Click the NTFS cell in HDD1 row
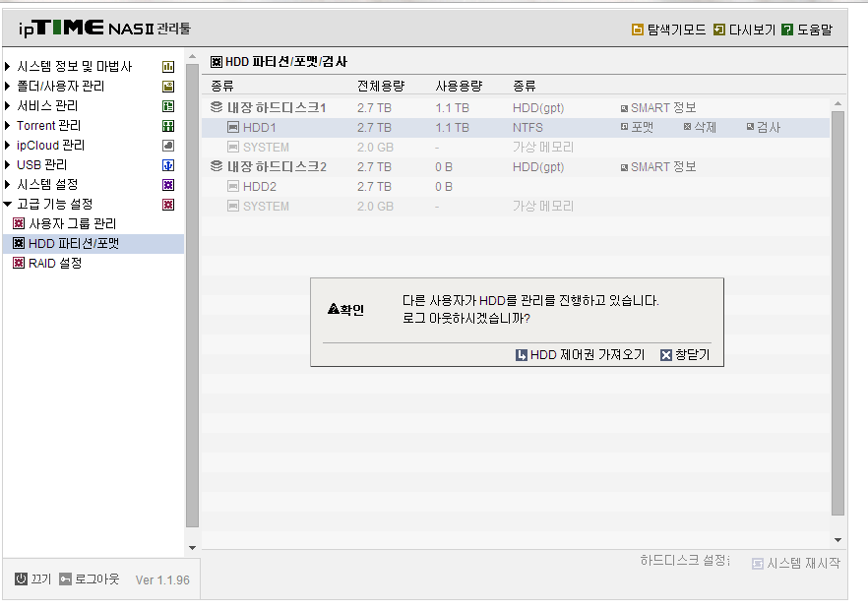 (x=527, y=127)
